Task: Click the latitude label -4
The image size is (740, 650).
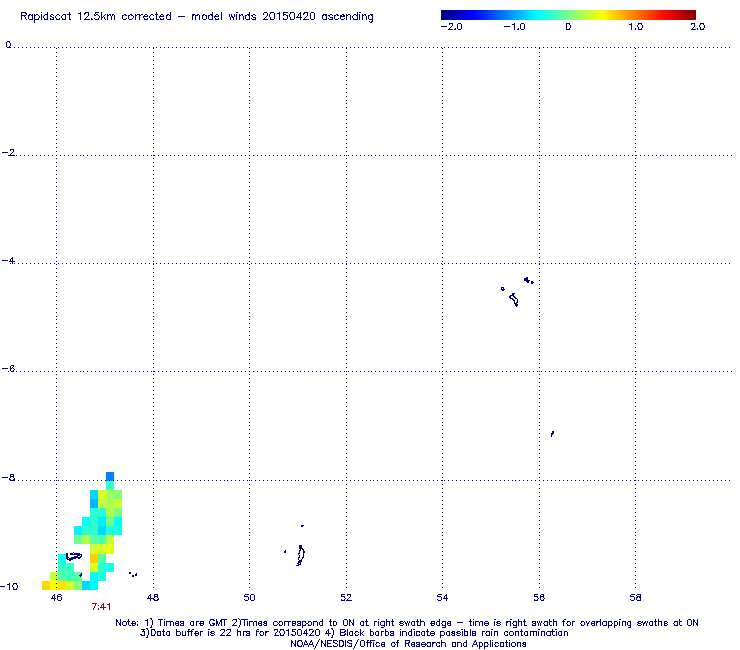Action: [x=8, y=261]
